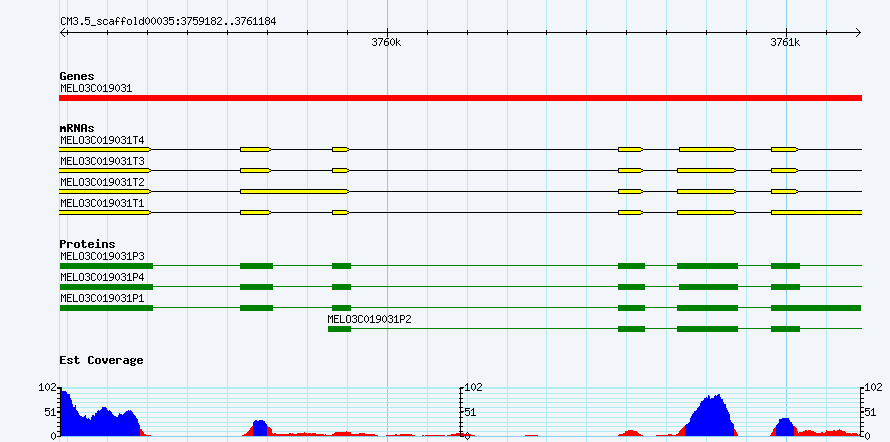Select the MELO3C019031P4 protein label
Image resolution: width=890 pixels, height=442 pixels.
[102, 277]
